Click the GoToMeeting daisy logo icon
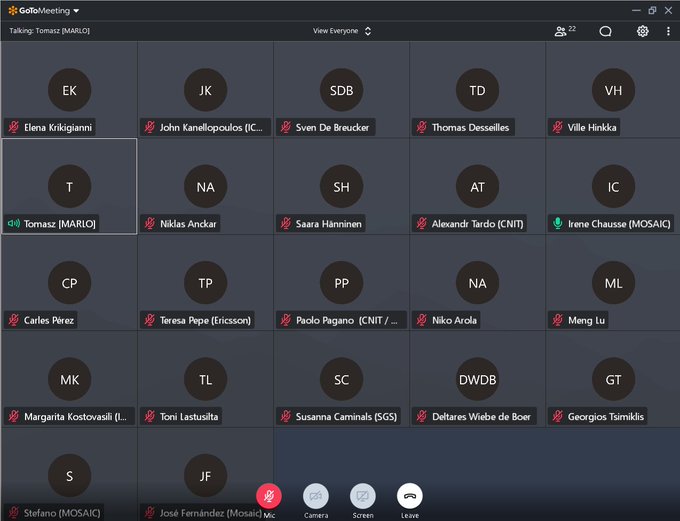The image size is (680, 521). pyautogui.click(x=13, y=10)
